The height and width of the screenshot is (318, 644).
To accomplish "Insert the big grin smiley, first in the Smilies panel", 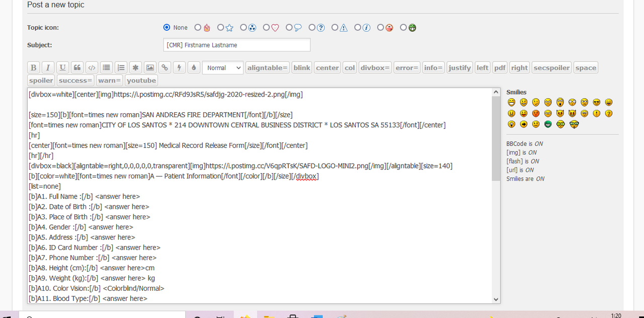I will tap(511, 103).
